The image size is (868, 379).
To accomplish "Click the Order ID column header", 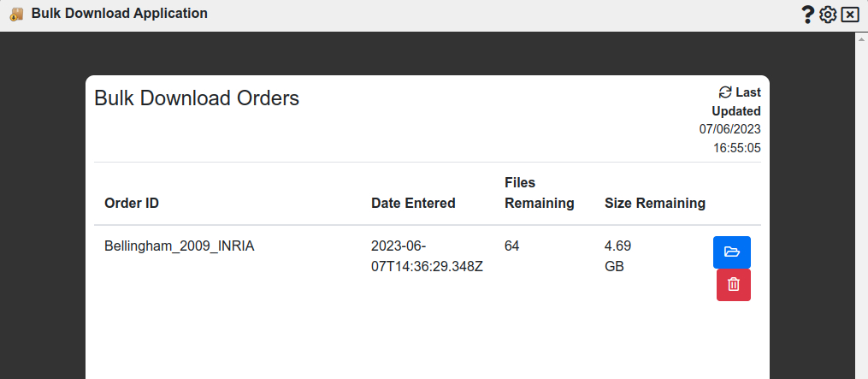I will 132,204.
